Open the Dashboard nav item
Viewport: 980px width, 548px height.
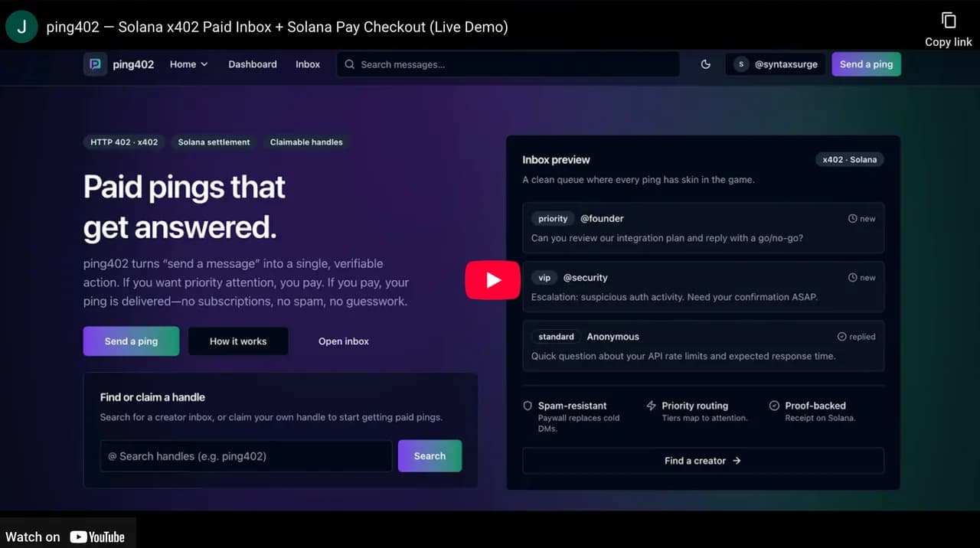(253, 64)
